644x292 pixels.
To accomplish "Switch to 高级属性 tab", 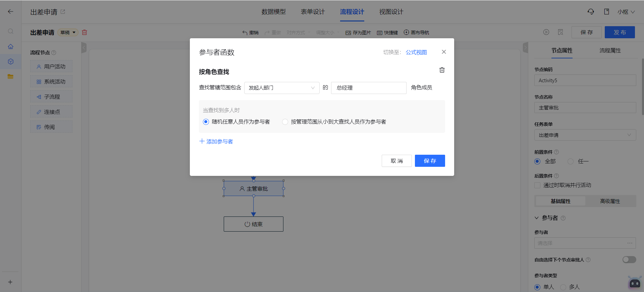I will click(610, 201).
